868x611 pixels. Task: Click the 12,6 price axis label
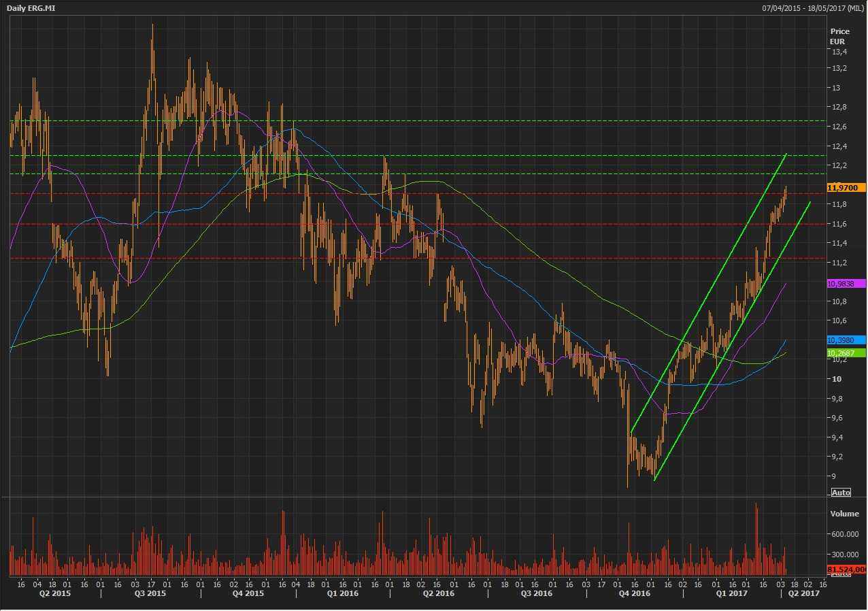coord(839,127)
